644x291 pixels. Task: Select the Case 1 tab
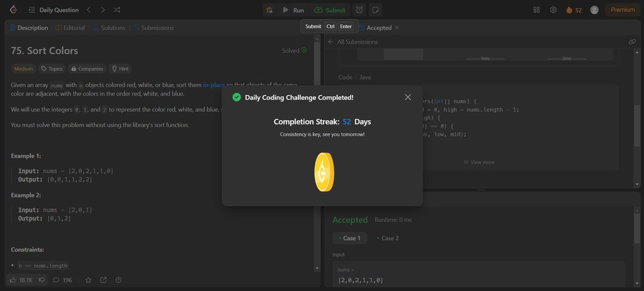click(350, 238)
